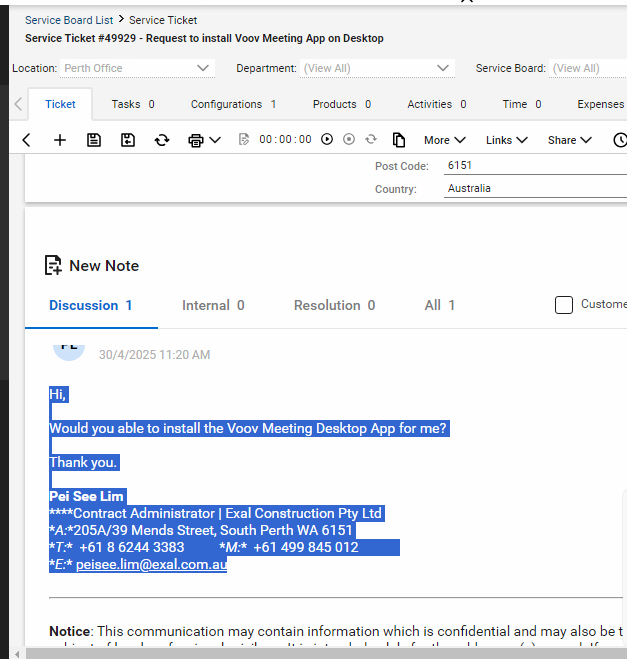Open the Location dropdown showing Perth Office
627x659 pixels.
click(x=137, y=68)
